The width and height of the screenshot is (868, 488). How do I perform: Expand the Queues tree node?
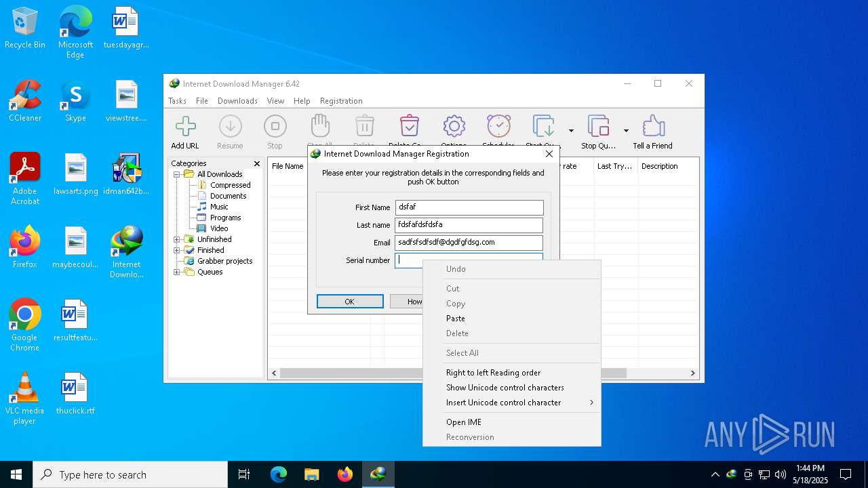click(x=177, y=272)
